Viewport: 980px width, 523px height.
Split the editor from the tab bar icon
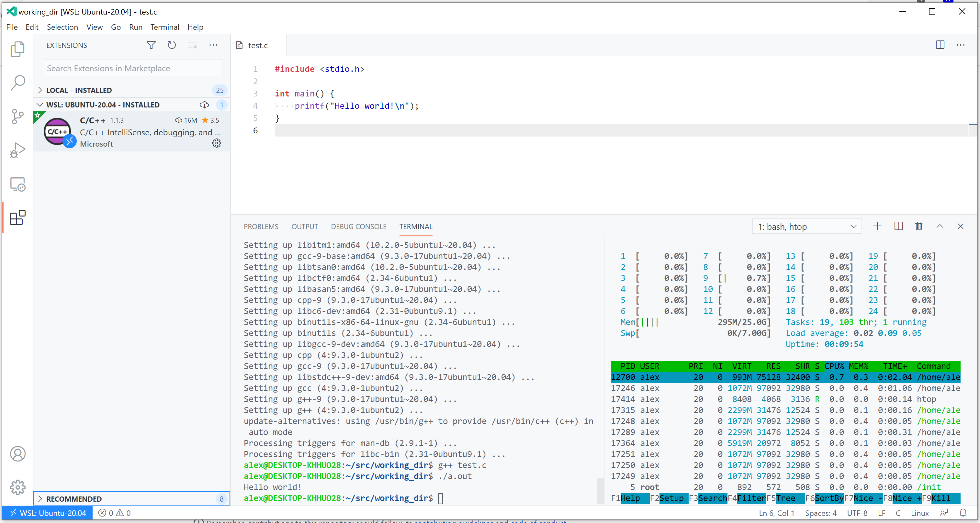tap(940, 45)
